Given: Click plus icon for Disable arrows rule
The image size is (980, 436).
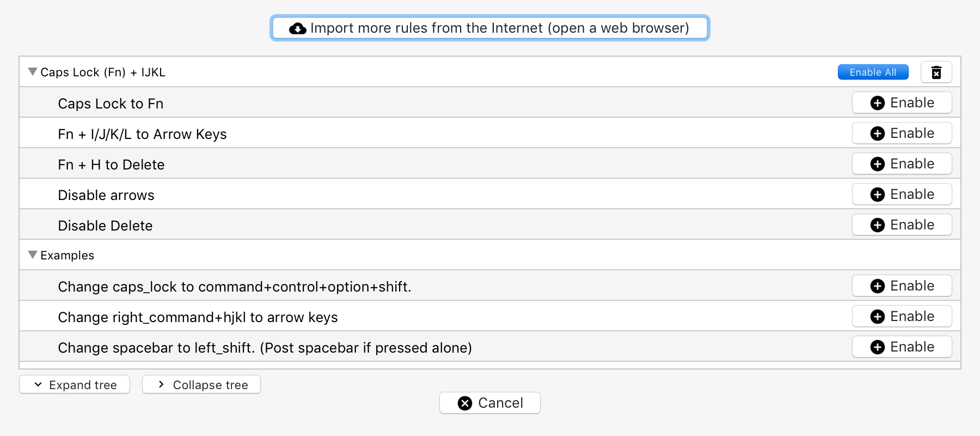Looking at the screenshot, I should [877, 195].
